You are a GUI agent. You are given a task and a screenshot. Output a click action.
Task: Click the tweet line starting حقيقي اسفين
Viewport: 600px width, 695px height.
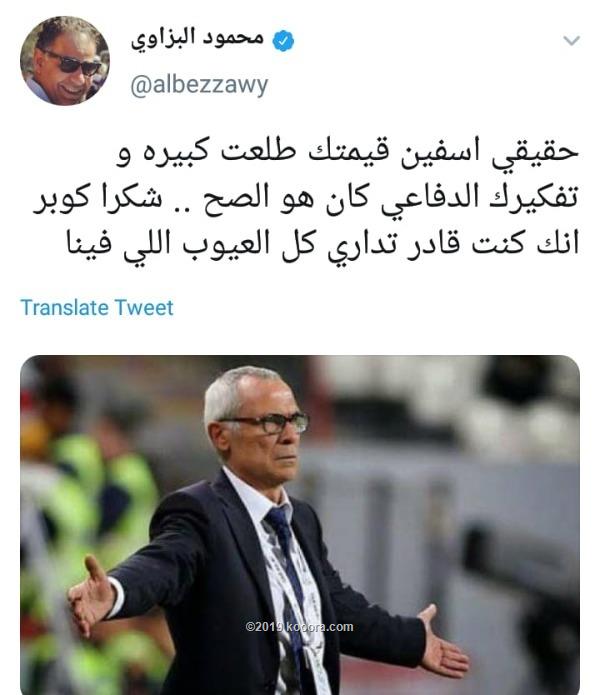click(x=348, y=153)
